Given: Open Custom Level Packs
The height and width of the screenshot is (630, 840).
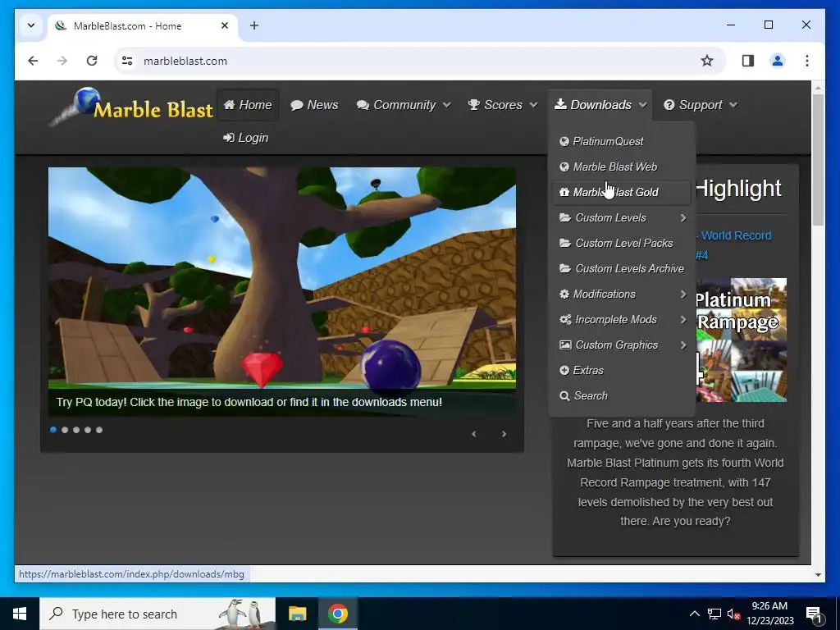Looking at the screenshot, I should (x=622, y=243).
